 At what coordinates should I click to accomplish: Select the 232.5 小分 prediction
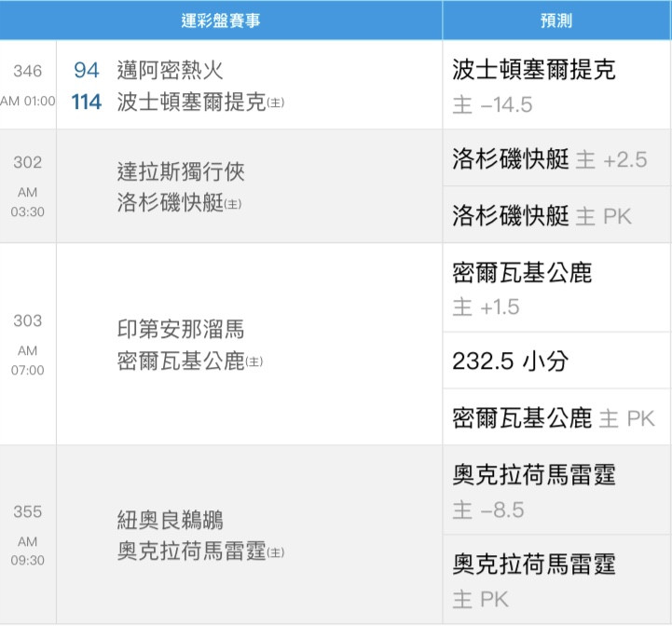[556, 361]
